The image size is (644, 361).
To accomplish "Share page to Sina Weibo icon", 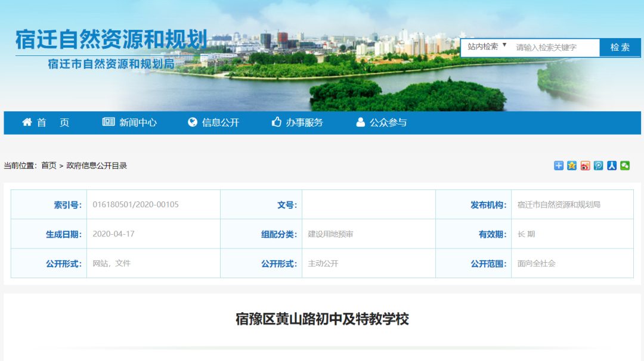I will tap(585, 166).
